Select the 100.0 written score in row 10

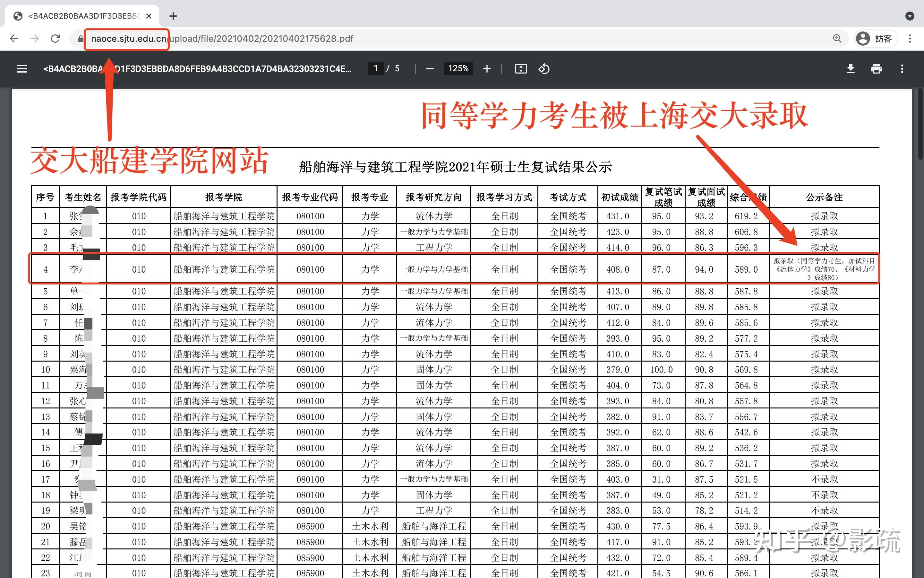tap(661, 370)
